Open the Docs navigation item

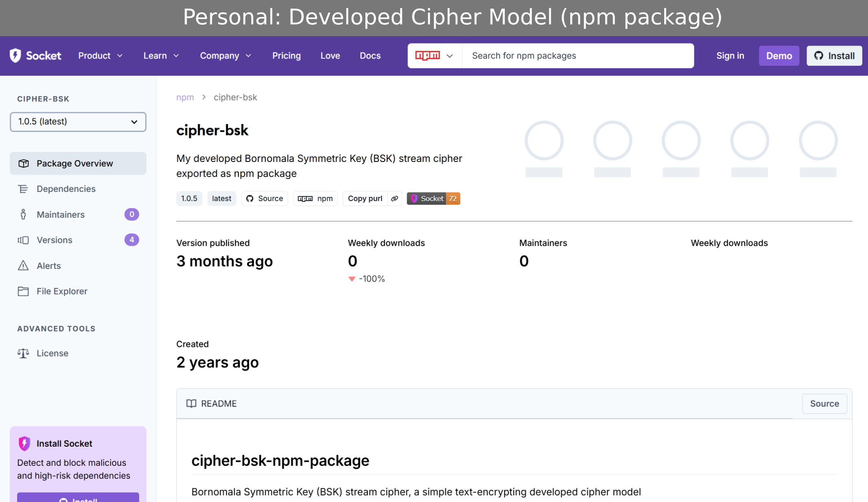tap(370, 56)
